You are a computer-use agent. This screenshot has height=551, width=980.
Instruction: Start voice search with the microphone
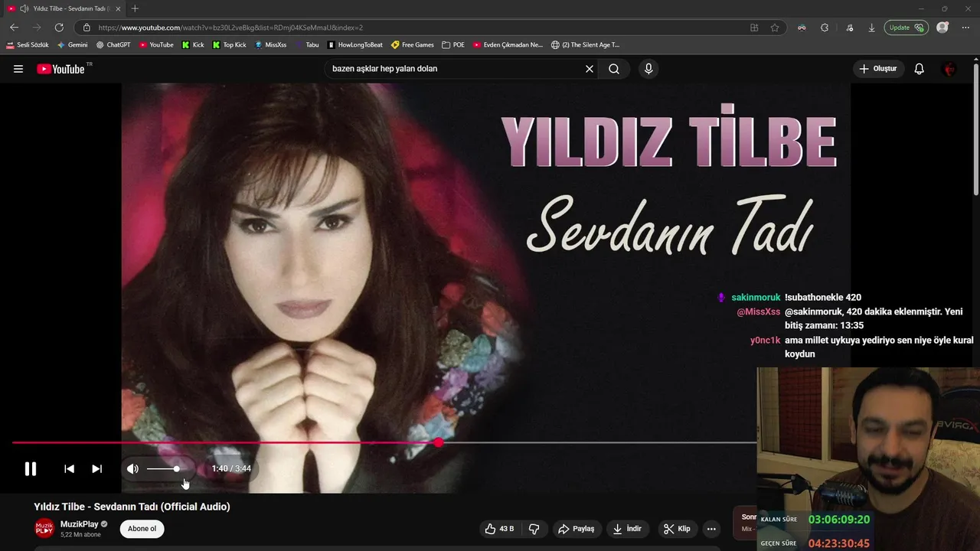click(648, 69)
